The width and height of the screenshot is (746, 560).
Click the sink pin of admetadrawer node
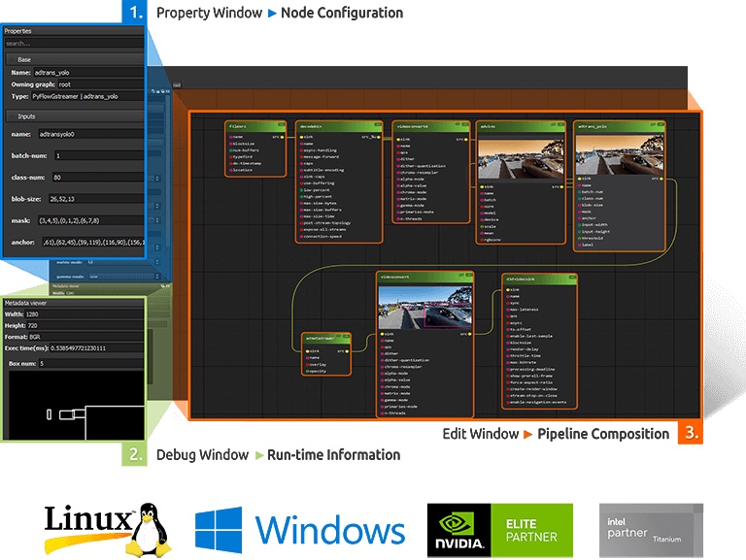308,351
